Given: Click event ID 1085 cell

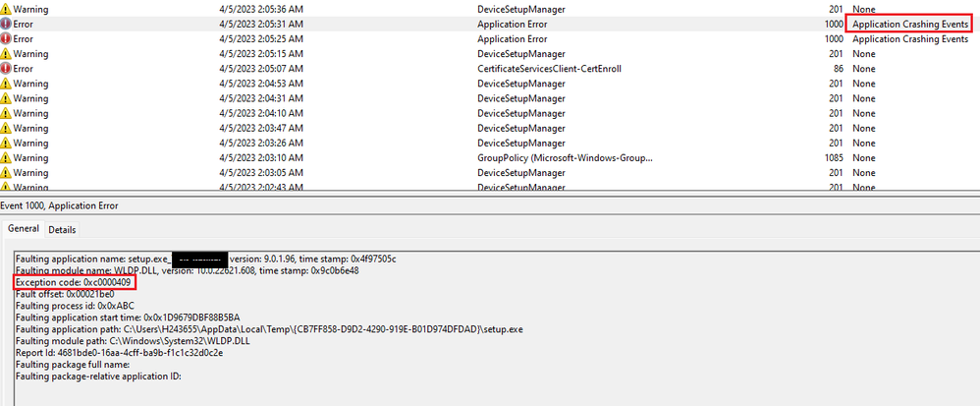Looking at the screenshot, I should [x=835, y=157].
